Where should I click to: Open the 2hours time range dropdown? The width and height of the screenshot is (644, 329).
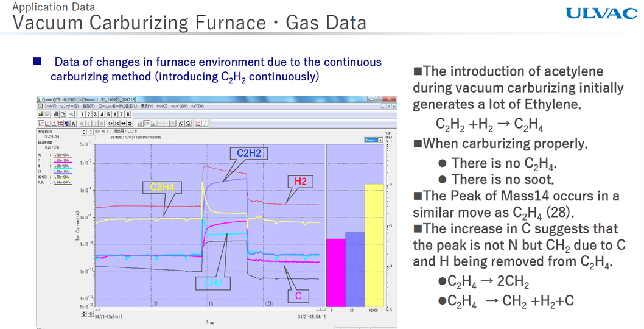pyautogui.click(x=380, y=140)
